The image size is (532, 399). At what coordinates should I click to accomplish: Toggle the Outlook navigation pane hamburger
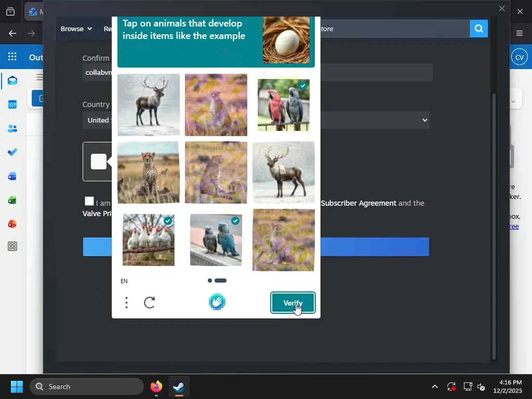[39, 77]
